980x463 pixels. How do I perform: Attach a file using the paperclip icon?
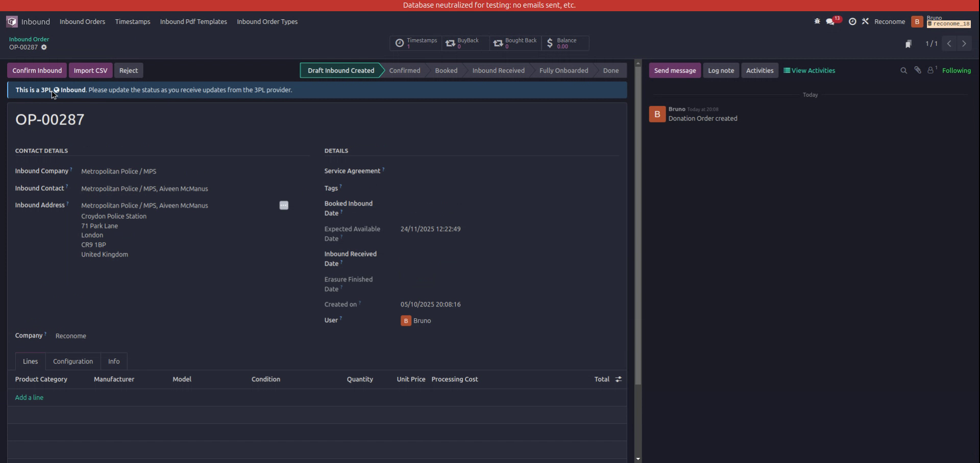(918, 70)
